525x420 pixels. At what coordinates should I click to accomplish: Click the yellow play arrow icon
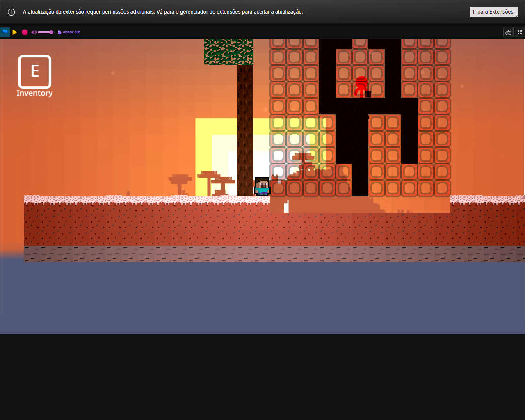point(15,32)
